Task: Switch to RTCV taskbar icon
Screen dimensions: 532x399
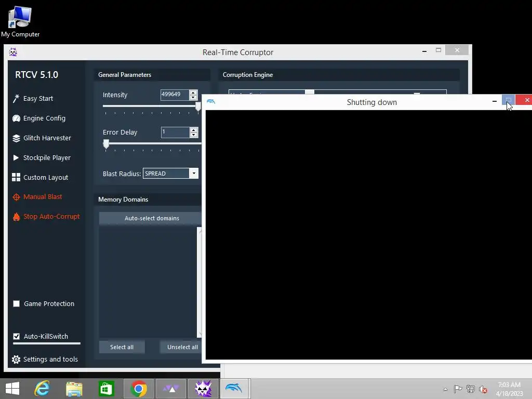Action: [203, 389]
